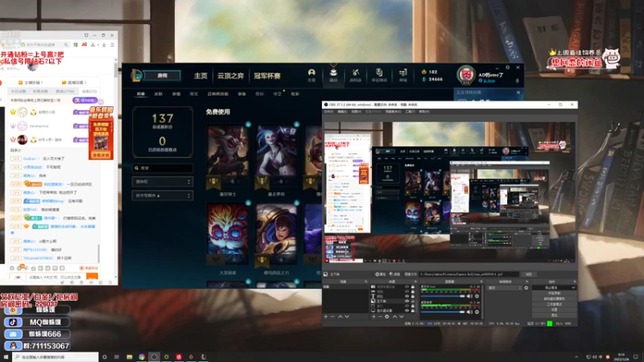Open the Collection (藏品) icon in League client
Image resolution: width=644 pixels, height=362 pixels.
333,75
